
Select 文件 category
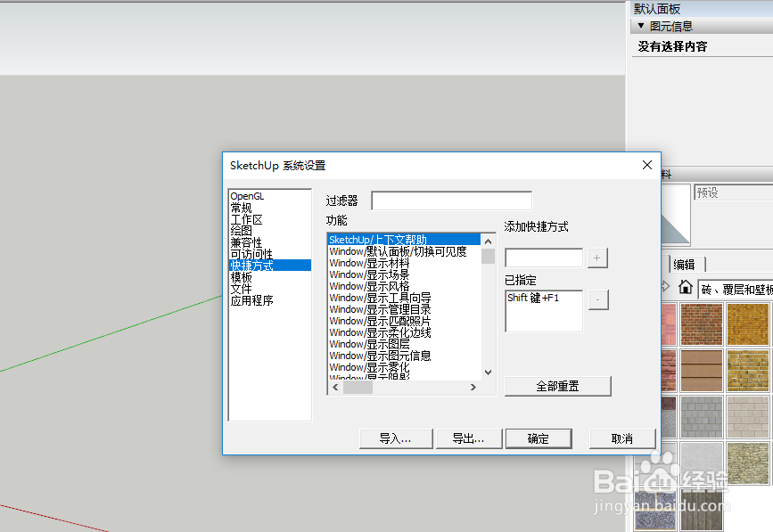[241, 289]
